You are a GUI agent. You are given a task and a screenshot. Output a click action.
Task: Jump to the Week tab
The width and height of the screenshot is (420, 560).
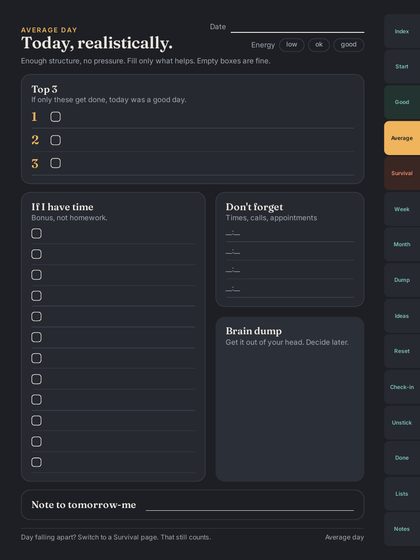click(402, 209)
